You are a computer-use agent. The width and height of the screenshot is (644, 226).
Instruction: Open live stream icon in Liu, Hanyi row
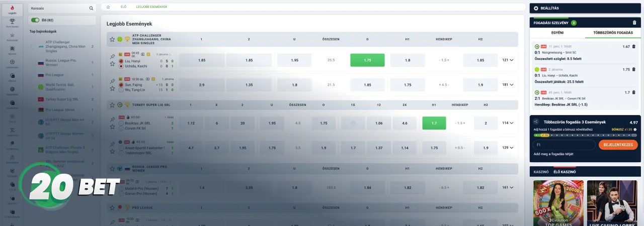click(142, 54)
